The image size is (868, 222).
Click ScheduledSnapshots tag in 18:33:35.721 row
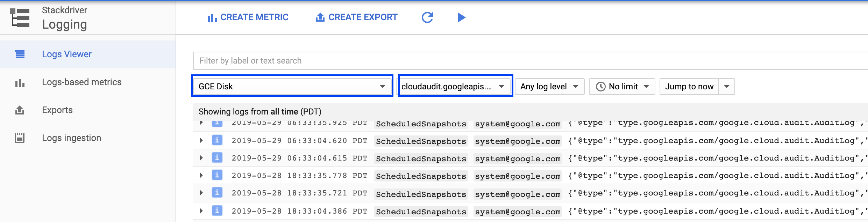[421, 194]
